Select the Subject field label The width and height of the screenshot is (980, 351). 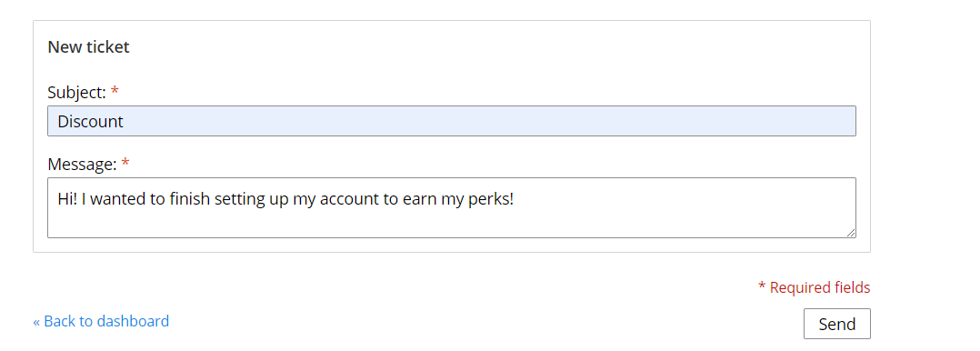pyautogui.click(x=77, y=93)
